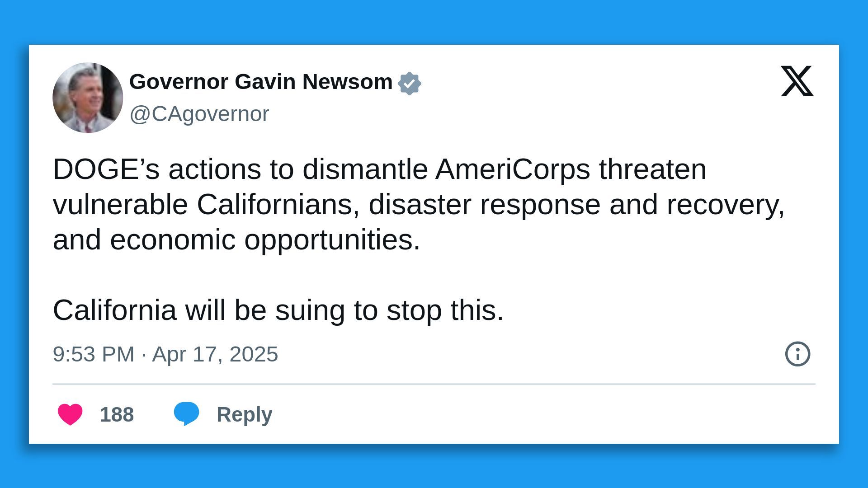Image resolution: width=868 pixels, height=488 pixels.
Task: Click the X logo on the tweet
Action: click(x=797, y=81)
